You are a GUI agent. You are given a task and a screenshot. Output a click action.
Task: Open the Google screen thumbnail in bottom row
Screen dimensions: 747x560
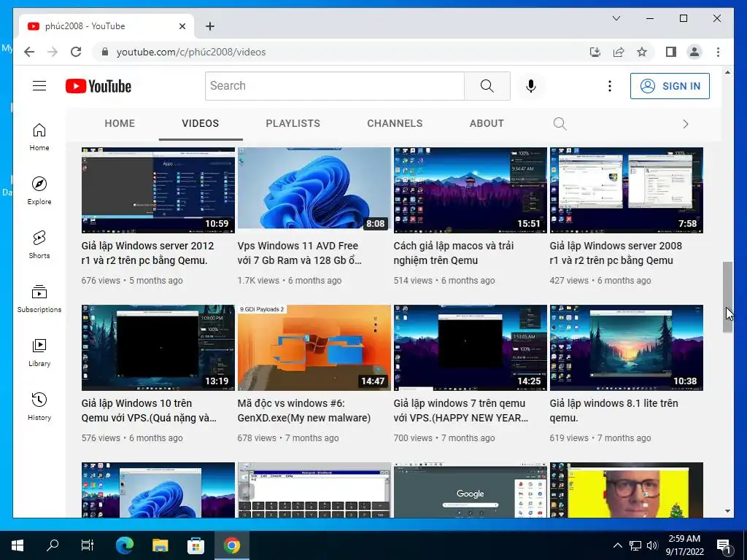click(x=471, y=490)
